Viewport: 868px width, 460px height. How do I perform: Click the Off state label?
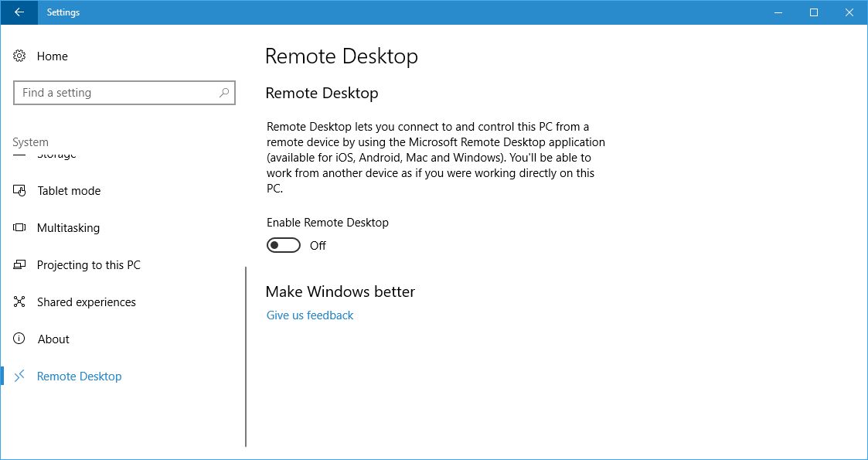tap(318, 246)
